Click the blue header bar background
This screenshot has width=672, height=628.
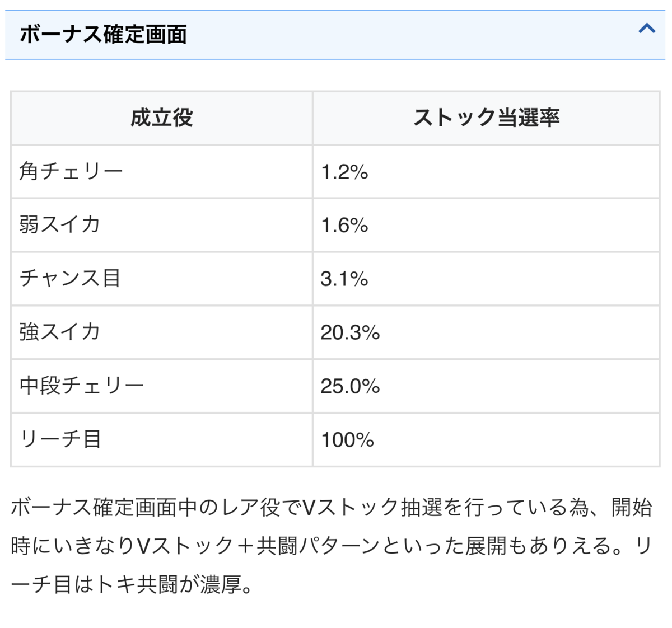[x=392, y=35]
